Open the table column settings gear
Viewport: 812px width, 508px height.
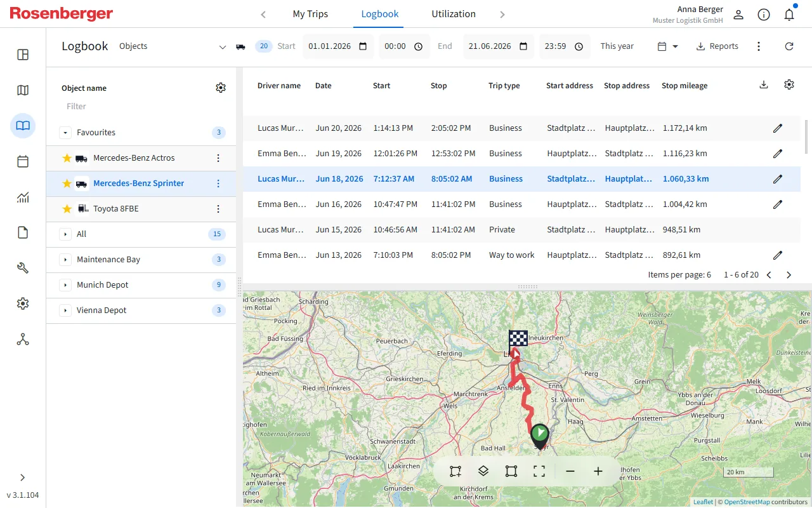click(x=789, y=84)
